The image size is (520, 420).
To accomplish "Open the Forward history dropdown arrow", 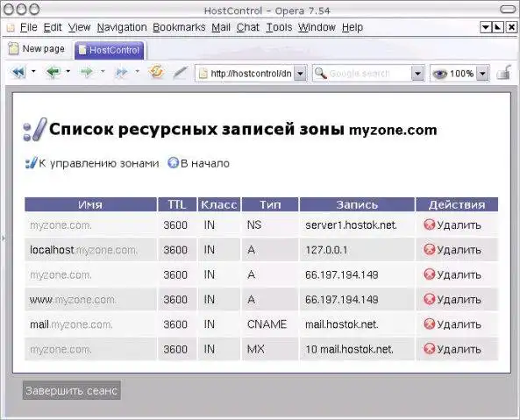I will (x=103, y=71).
